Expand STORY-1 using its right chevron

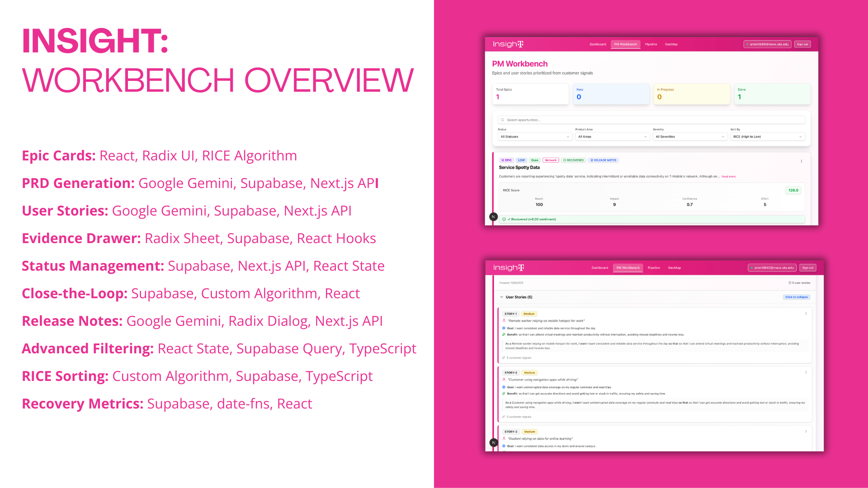[x=806, y=314]
